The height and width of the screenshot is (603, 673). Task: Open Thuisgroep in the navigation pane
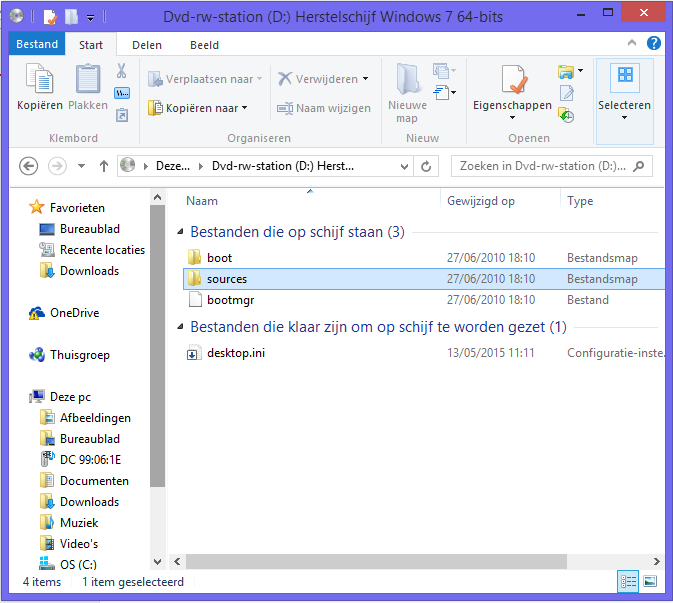(x=69, y=355)
